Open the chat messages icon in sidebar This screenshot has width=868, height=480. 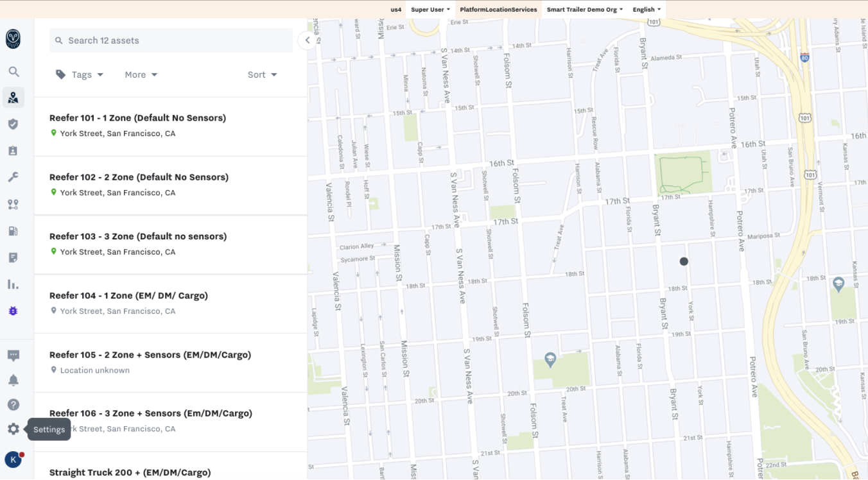tap(13, 356)
